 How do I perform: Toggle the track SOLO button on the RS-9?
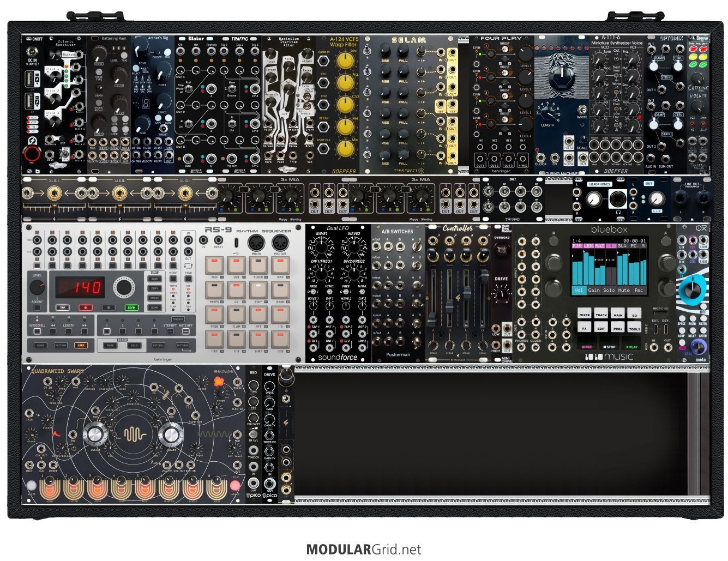[134, 345]
